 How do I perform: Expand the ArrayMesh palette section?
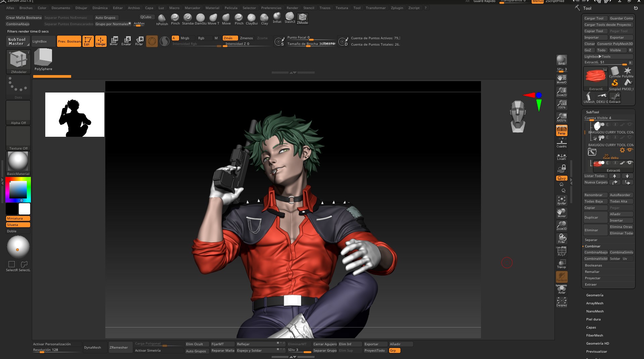coord(595,303)
